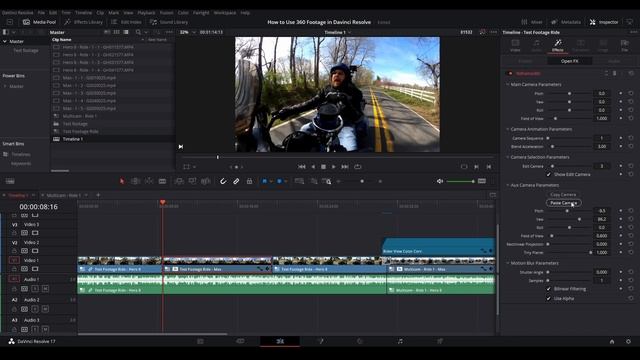The image size is (640, 360).
Task: Collapse Aux Camera Parameters section
Action: [x=507, y=185]
